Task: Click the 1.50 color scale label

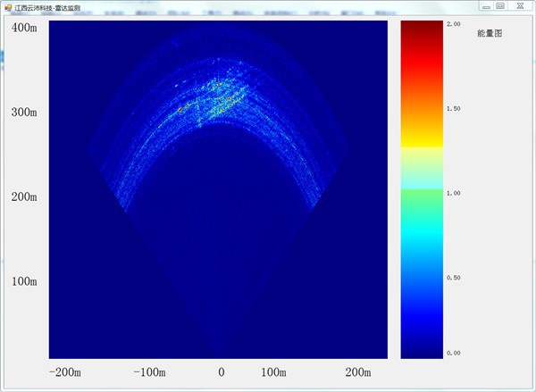Action: click(453, 108)
